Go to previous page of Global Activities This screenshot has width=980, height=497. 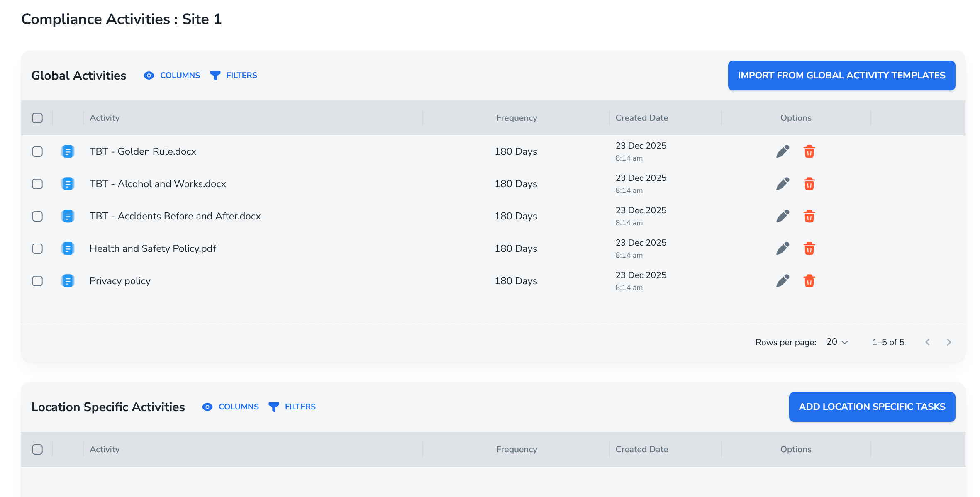pyautogui.click(x=928, y=342)
